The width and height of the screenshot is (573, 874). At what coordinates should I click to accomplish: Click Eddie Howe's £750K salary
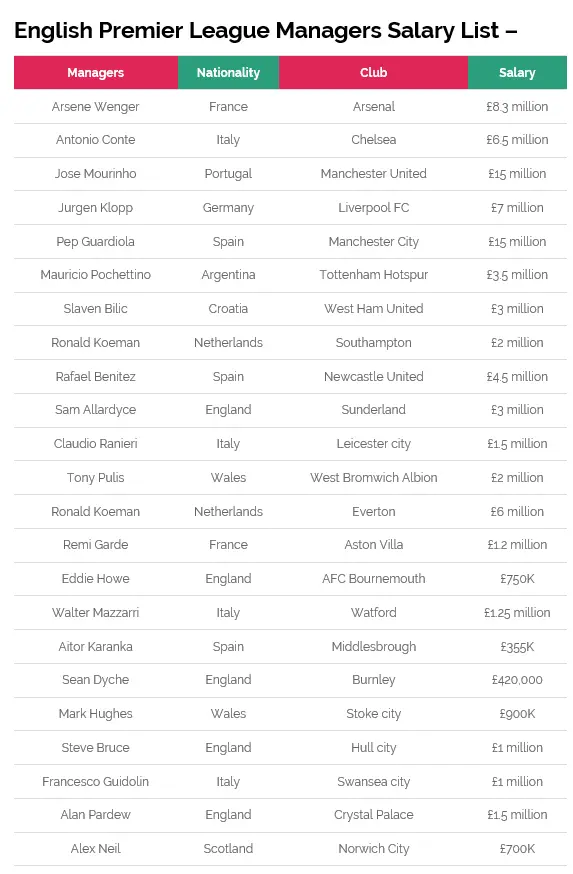pos(517,579)
